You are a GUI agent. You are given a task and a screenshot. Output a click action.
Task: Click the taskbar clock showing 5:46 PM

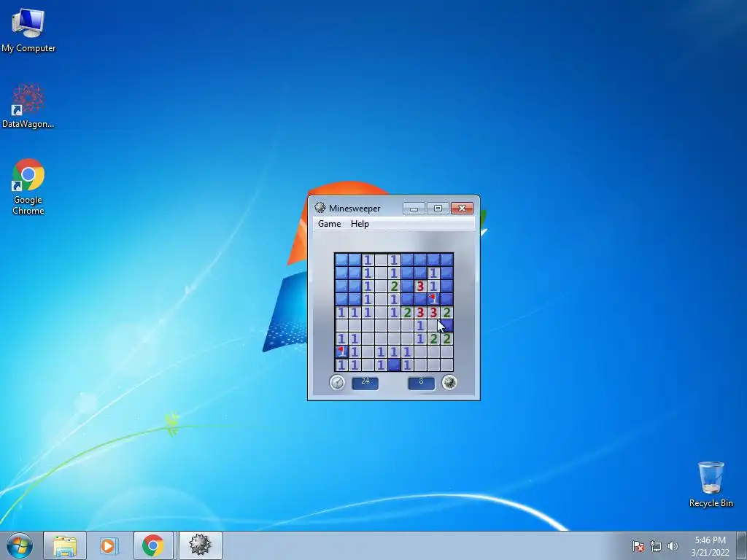click(710, 545)
